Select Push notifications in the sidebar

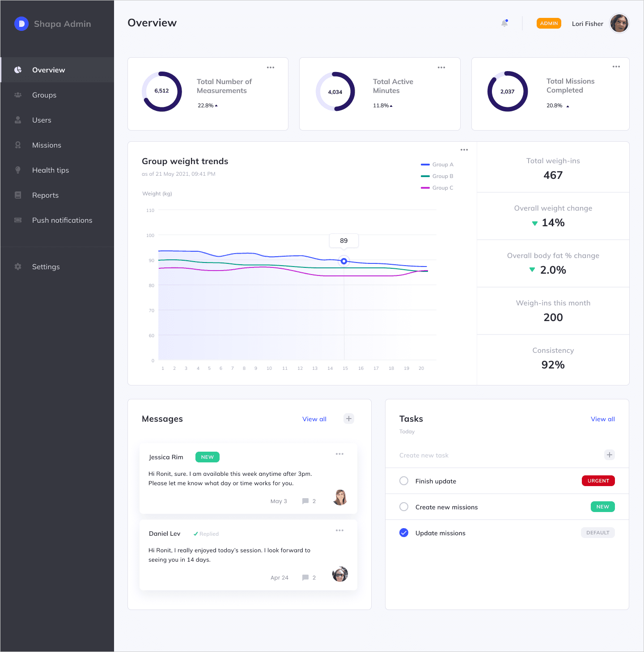tap(62, 220)
